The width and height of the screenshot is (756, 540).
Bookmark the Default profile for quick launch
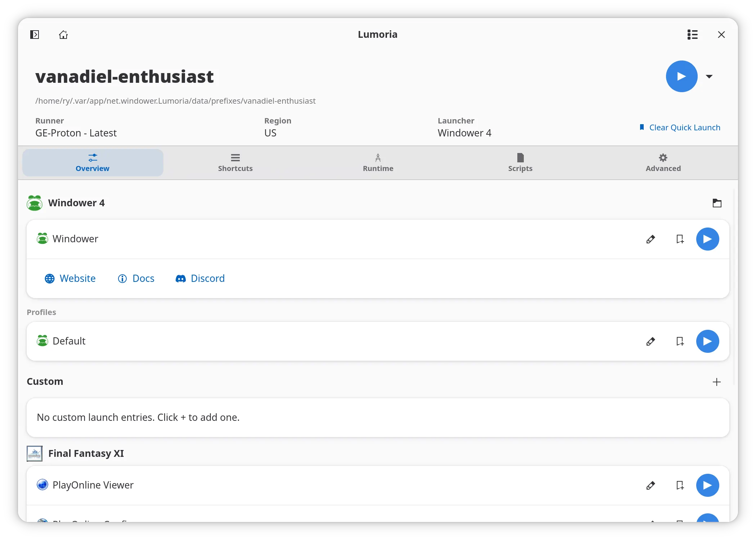click(680, 341)
